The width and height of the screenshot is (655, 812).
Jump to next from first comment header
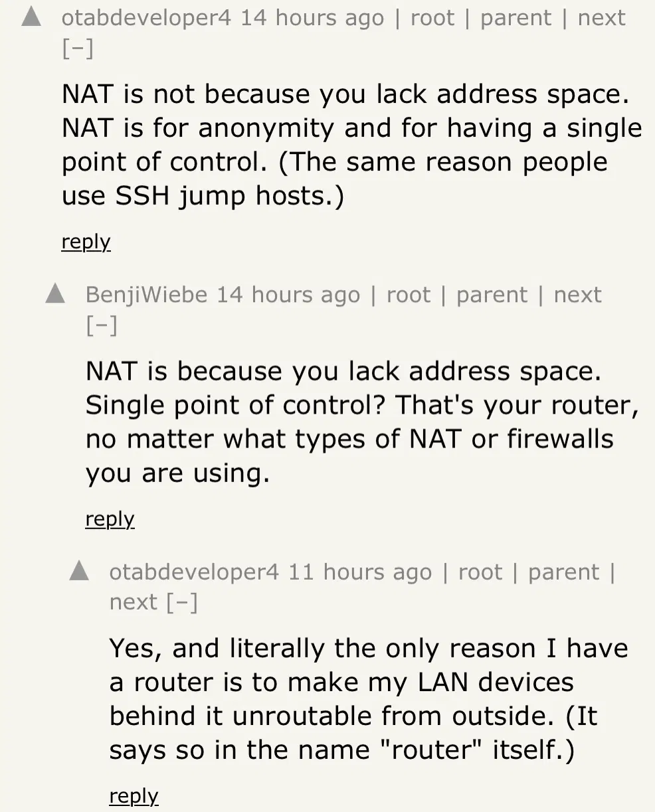[602, 18]
